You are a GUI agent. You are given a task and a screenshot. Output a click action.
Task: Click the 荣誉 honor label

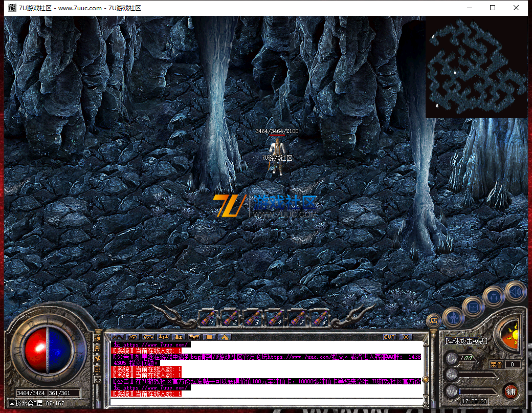(496, 364)
